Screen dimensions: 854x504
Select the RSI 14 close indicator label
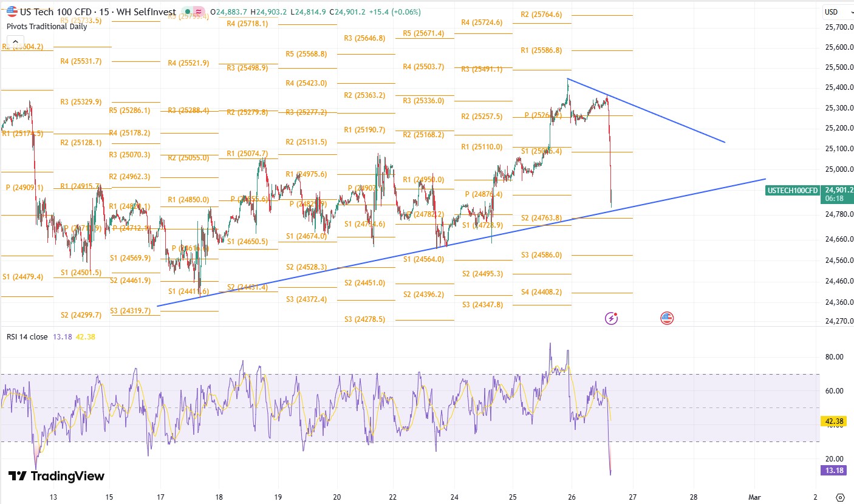coord(27,336)
